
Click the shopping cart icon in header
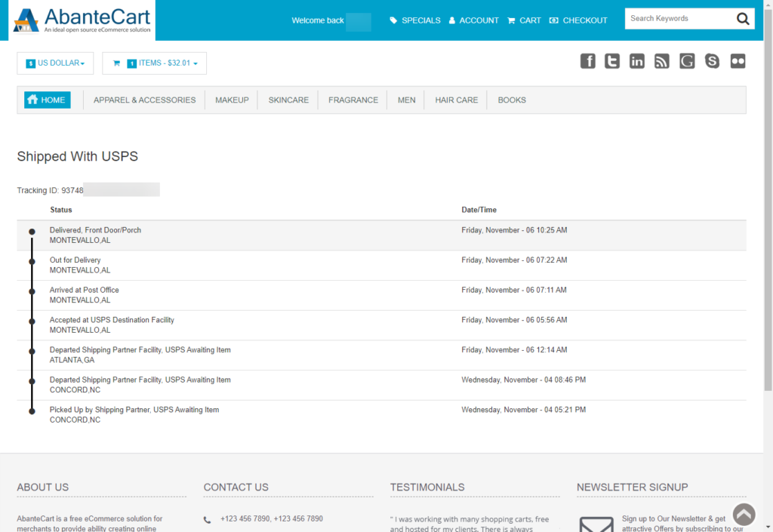tap(510, 20)
